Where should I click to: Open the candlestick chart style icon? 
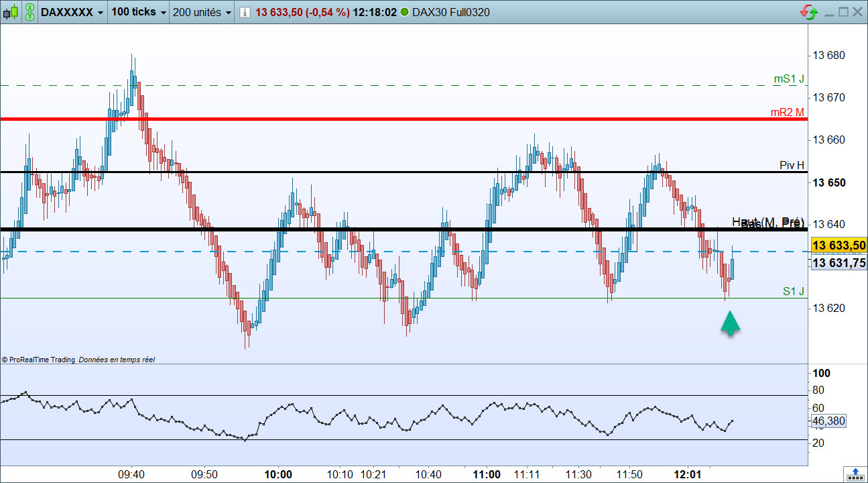point(11,12)
